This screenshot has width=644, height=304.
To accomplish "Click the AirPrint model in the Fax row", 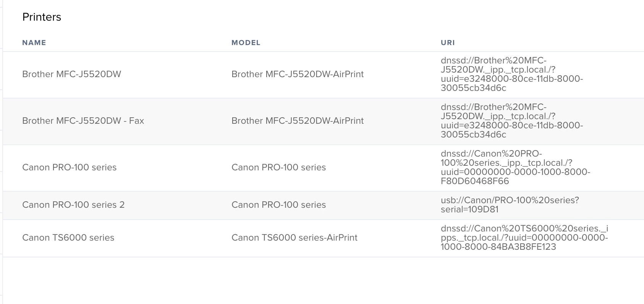I will [x=298, y=121].
